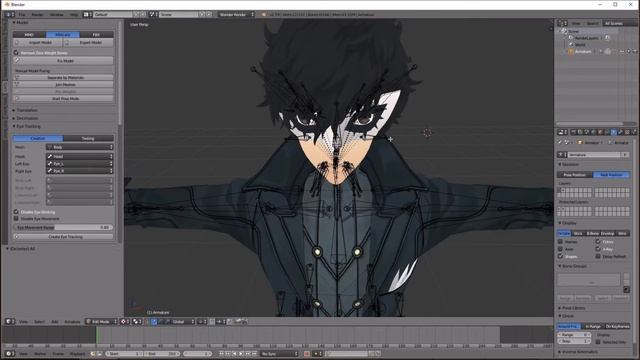Screen dimensions: 640x360
Task: Click the timeline End frame field
Action: click(x=162, y=353)
